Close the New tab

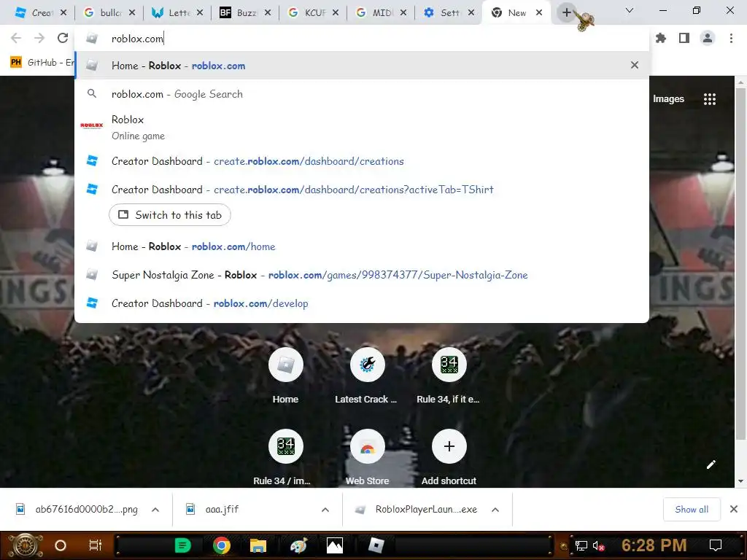tap(539, 13)
